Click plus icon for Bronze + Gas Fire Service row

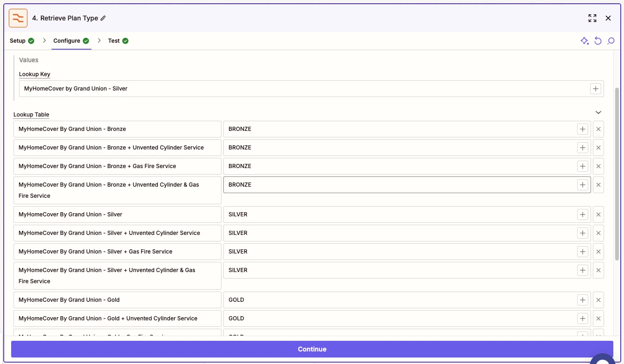click(x=583, y=166)
